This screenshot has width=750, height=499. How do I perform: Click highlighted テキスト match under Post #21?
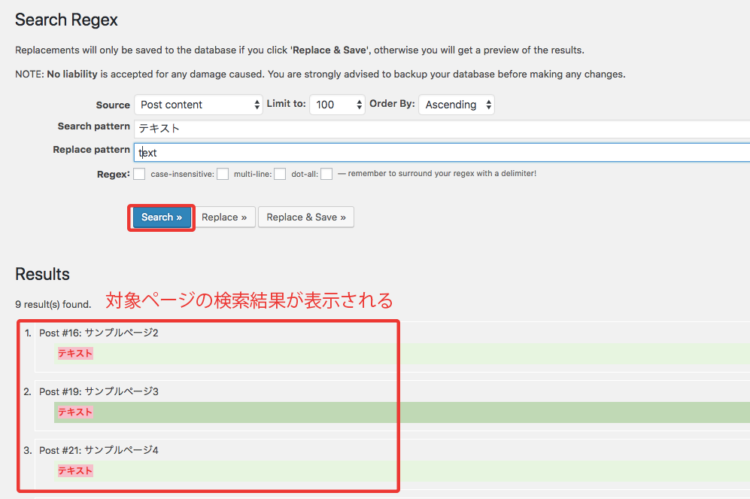pos(75,471)
